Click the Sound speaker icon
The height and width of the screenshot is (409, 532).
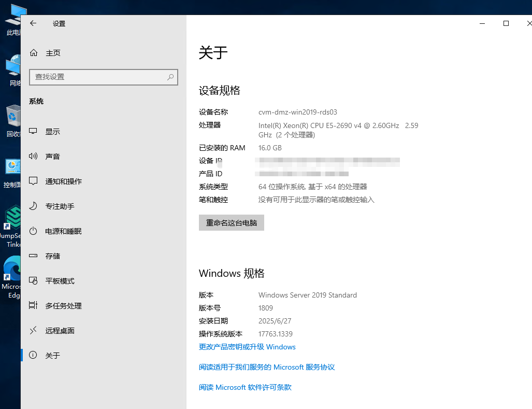pos(33,156)
